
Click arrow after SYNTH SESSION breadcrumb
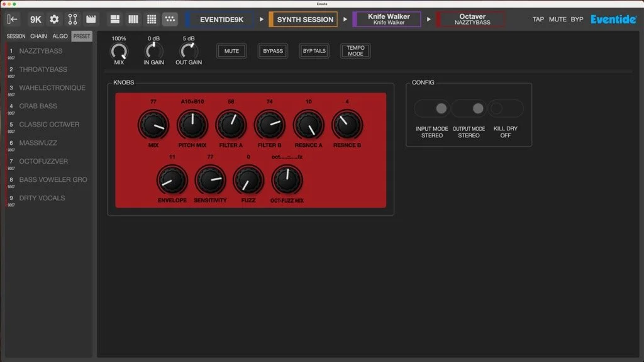(x=345, y=20)
